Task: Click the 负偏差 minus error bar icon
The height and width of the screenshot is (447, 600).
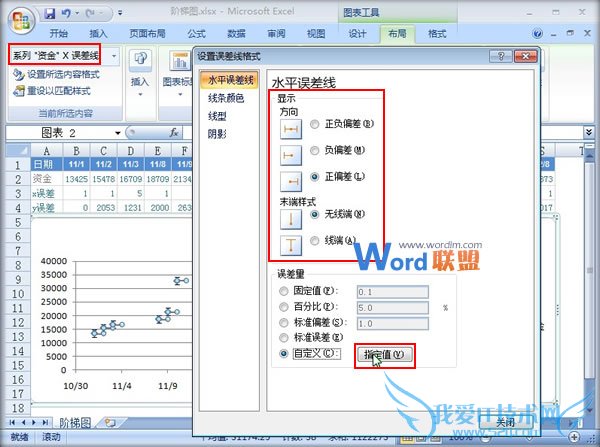Action: [291, 155]
